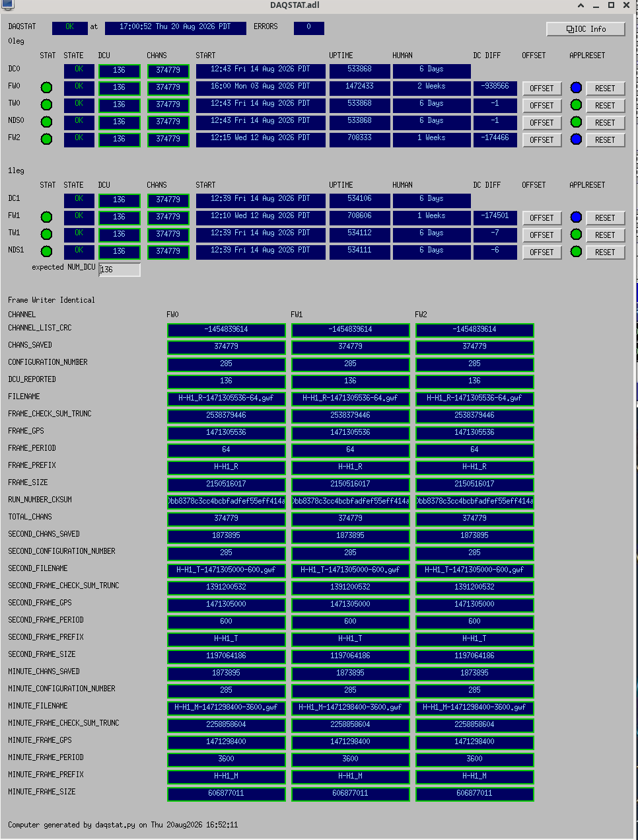Click FW1 CONFIGURATION_NUMBER value 285
This screenshot has height=840, width=638.
point(350,363)
